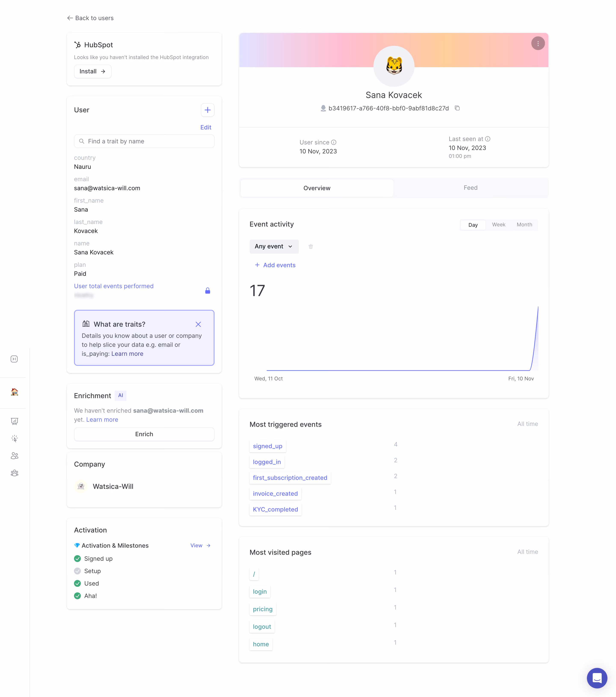
Task: Edit the user traits
Action: pyautogui.click(x=206, y=127)
